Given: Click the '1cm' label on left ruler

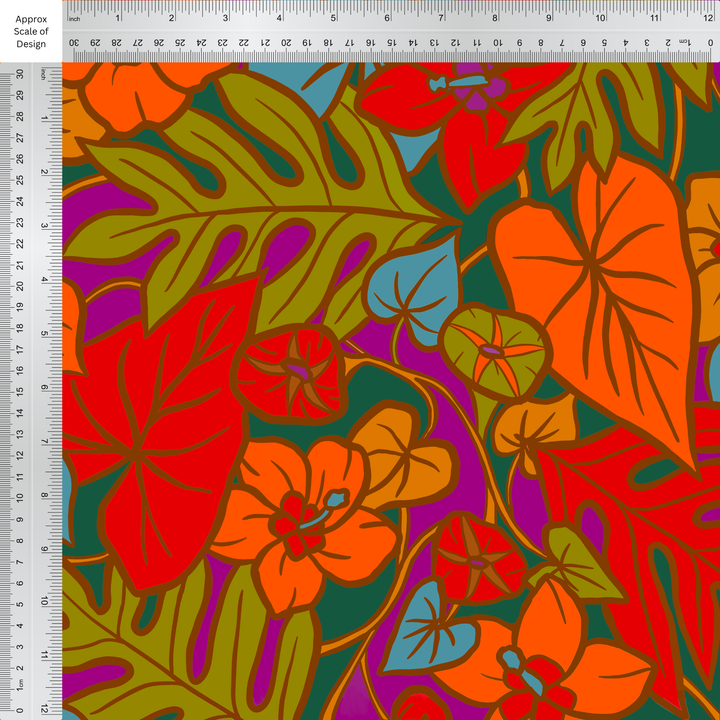Looking at the screenshot, I should coord(20,684).
